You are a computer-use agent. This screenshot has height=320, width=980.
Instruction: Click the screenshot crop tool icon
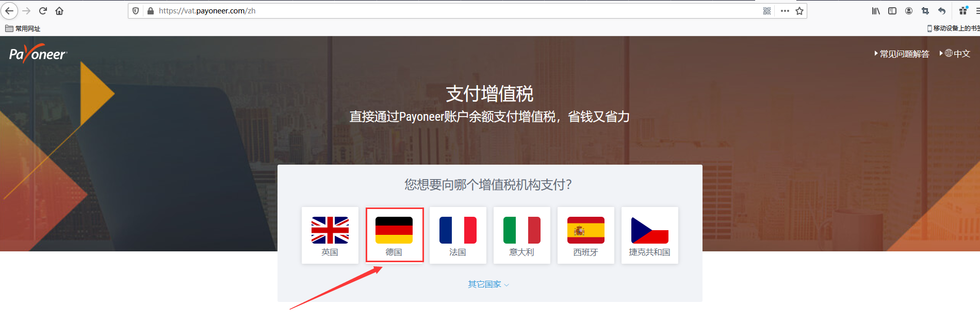925,11
